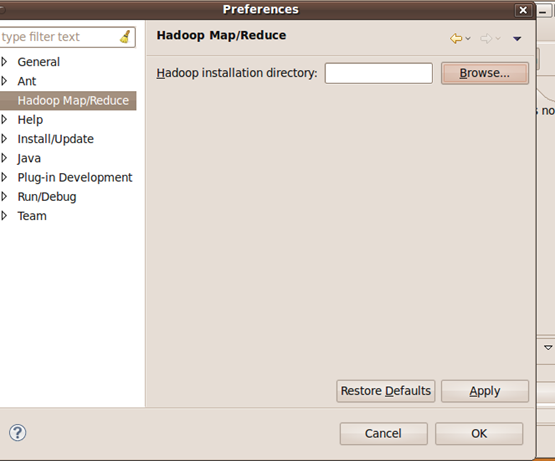Open the preferences page view menu triangle

coord(517,39)
